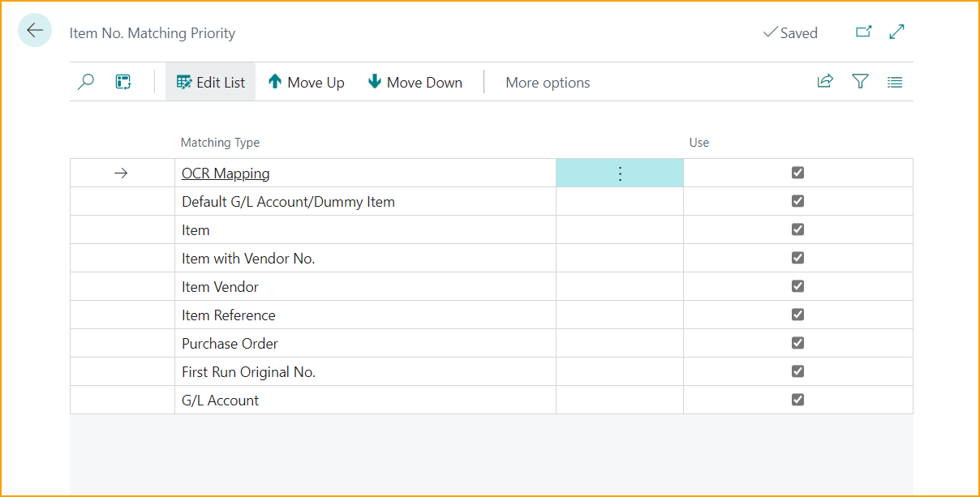Screen dimensions: 980x497
Task: Expand More options in the action bar
Action: pyautogui.click(x=548, y=83)
